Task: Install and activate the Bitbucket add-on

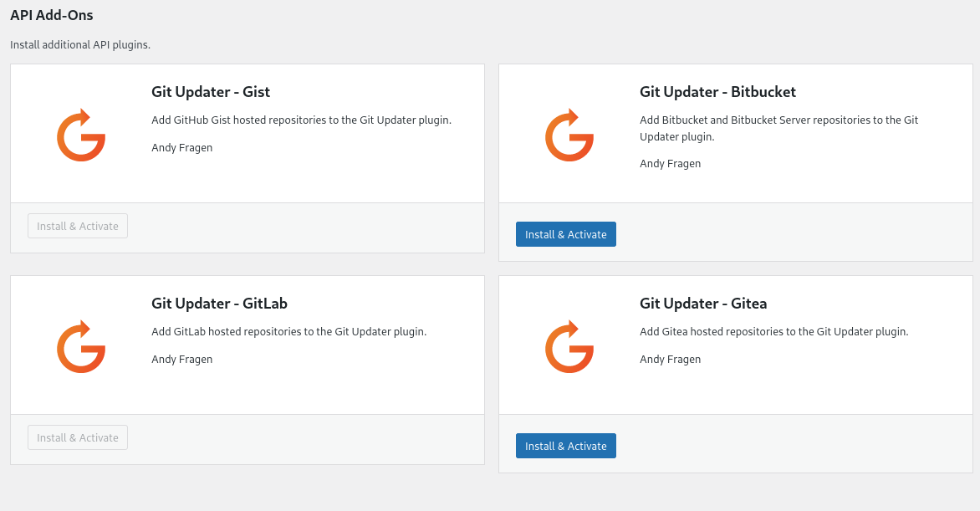Action: coord(565,234)
